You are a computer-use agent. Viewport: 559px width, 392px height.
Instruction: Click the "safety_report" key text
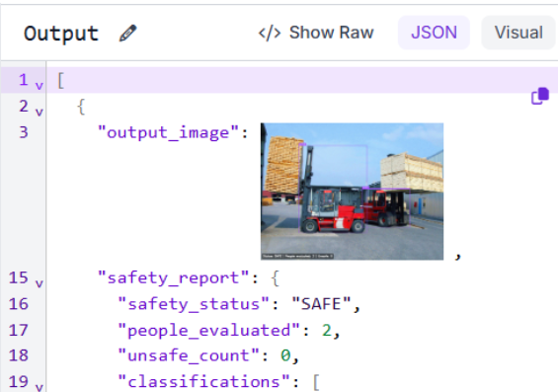pyautogui.click(x=173, y=278)
